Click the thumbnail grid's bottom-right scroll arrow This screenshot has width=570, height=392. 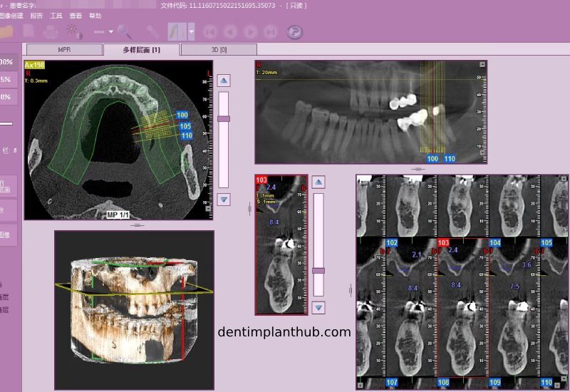[557, 385]
